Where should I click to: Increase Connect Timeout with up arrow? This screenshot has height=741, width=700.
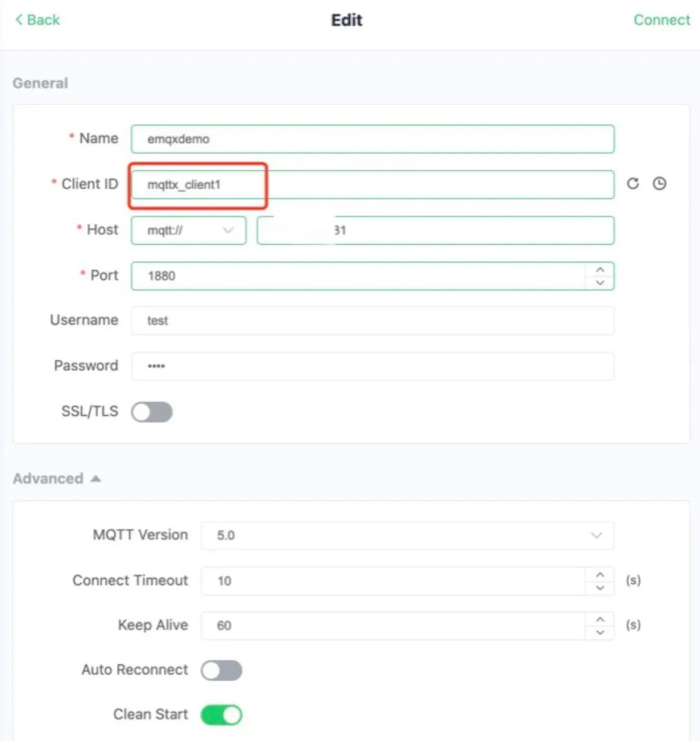pyautogui.click(x=600, y=574)
